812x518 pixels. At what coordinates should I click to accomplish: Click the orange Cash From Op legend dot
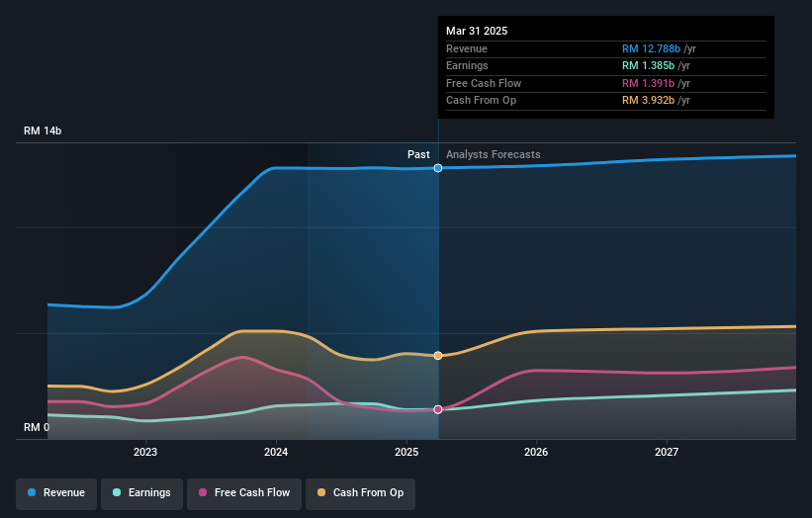pyautogui.click(x=321, y=492)
